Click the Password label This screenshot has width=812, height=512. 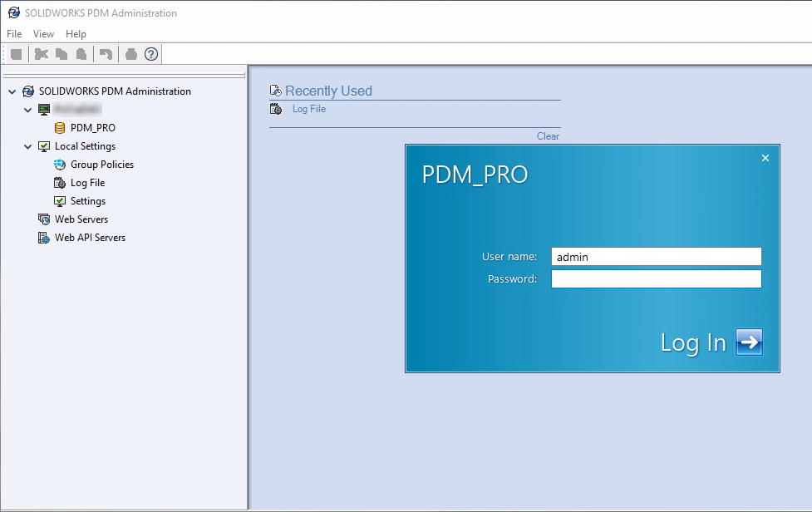point(512,279)
